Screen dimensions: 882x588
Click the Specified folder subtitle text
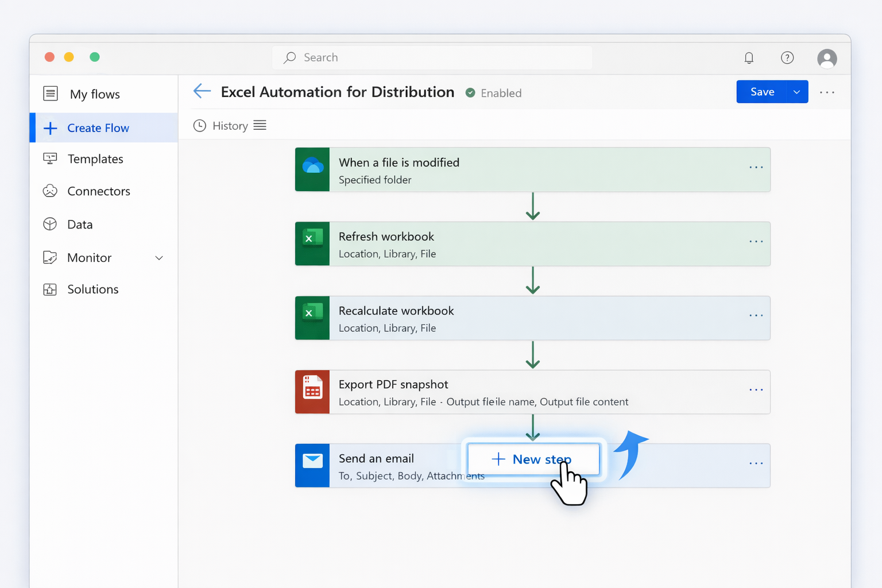pos(375,180)
